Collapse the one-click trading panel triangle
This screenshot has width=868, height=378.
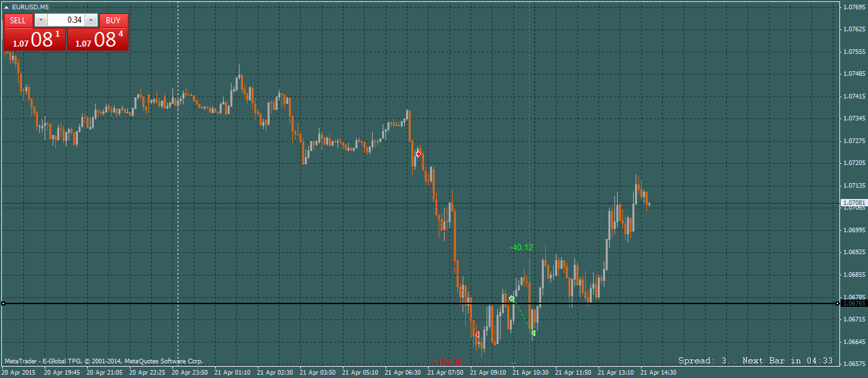click(x=7, y=7)
